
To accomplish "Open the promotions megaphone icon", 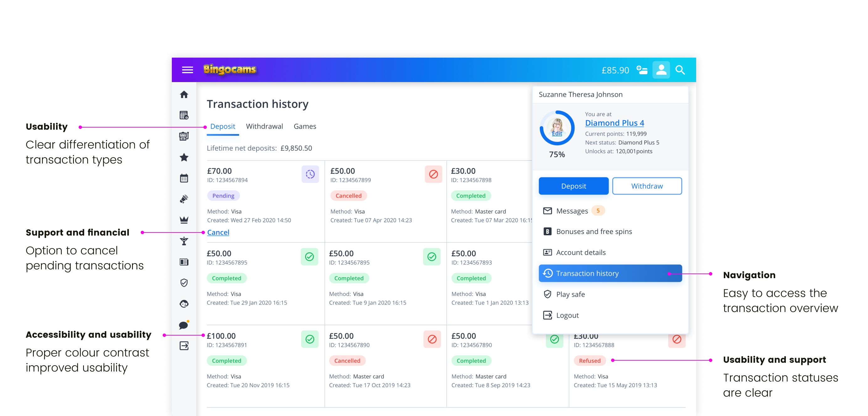I will tap(184, 199).
